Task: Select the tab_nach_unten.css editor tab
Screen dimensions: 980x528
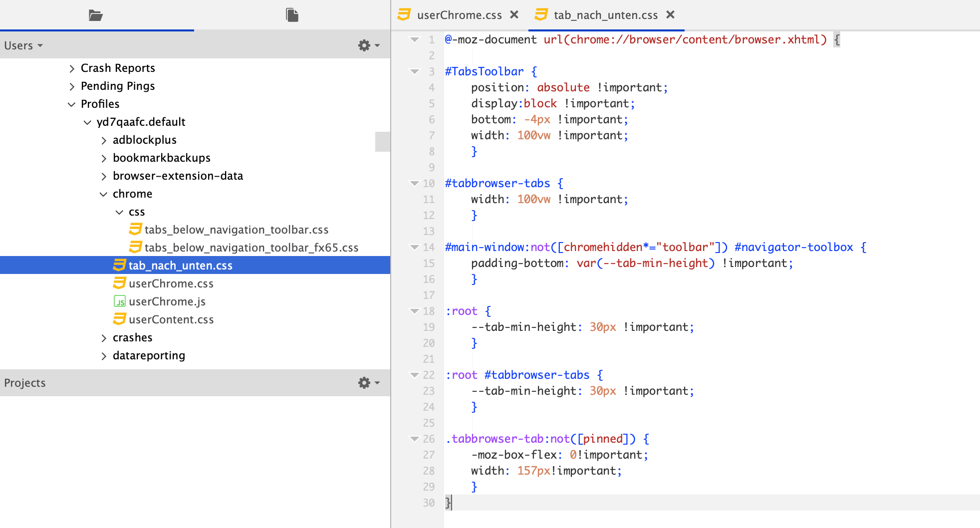Action: point(605,15)
